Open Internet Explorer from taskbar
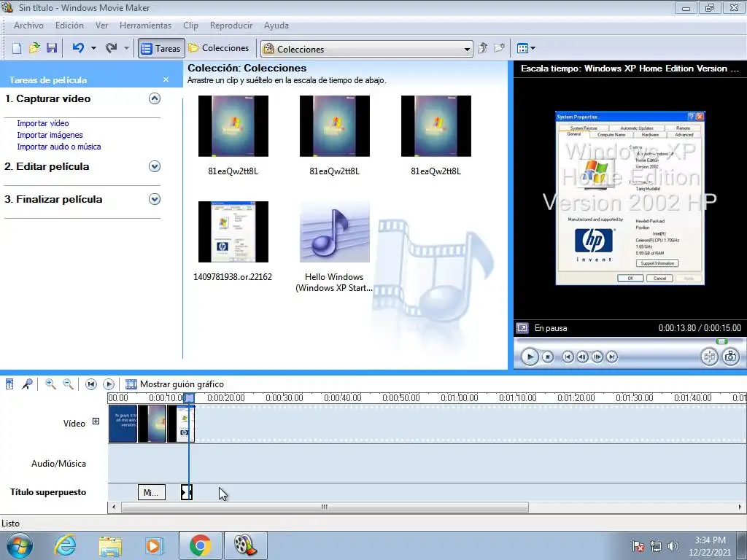 click(x=65, y=545)
